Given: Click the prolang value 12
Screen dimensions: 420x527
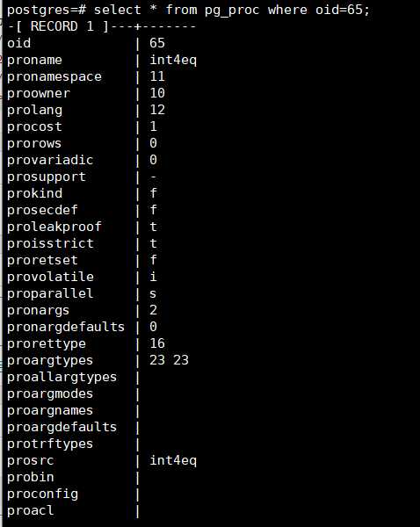Looking at the screenshot, I should (x=157, y=110).
